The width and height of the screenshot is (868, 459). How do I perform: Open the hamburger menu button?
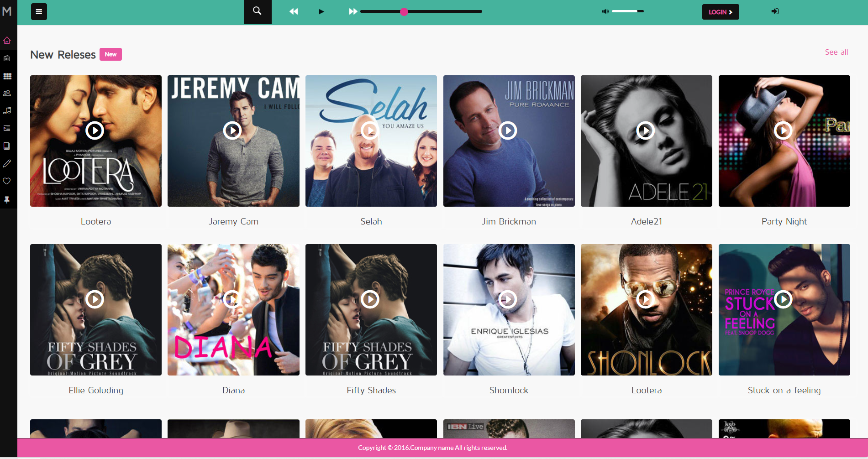39,12
